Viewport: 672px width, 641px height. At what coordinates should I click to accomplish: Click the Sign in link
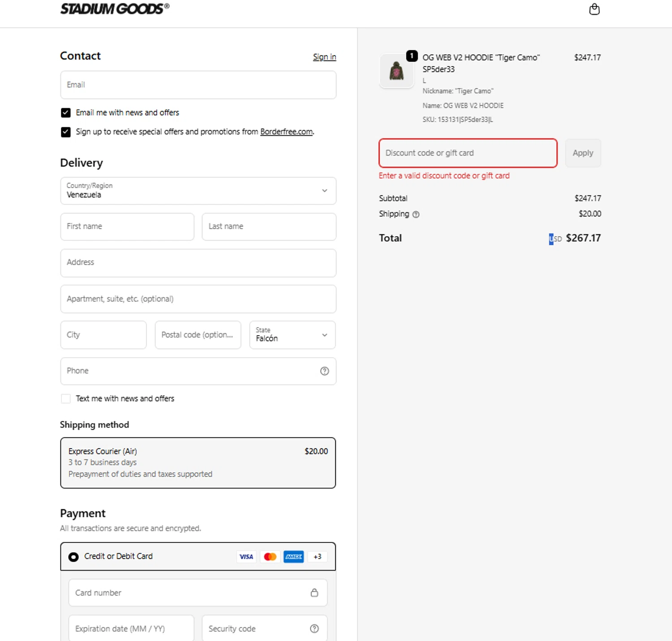click(x=324, y=57)
